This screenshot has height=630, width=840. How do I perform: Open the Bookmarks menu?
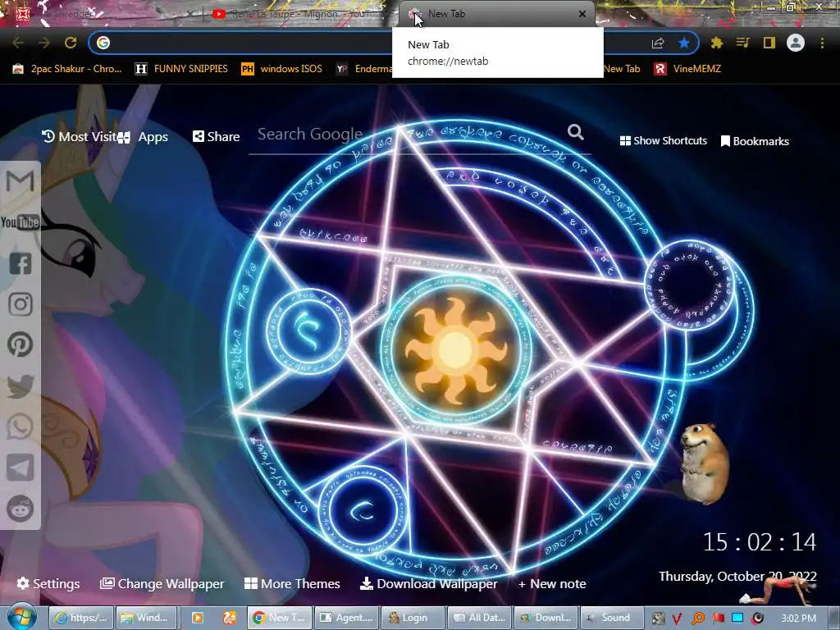755,141
